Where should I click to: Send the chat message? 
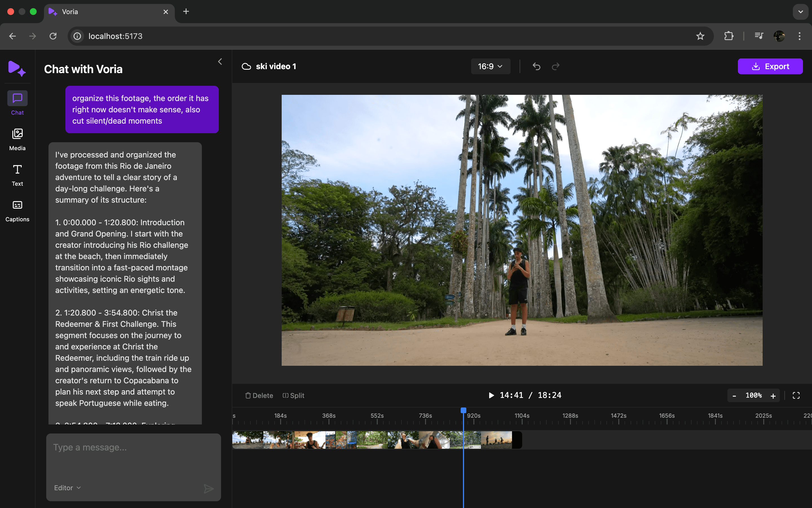coord(209,489)
